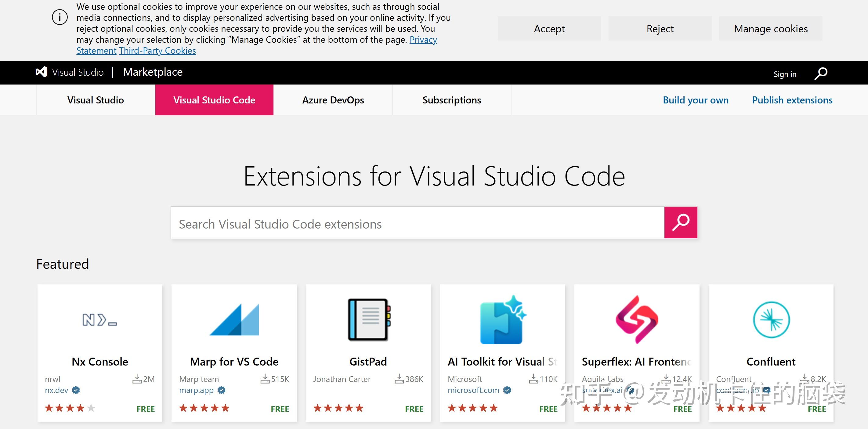Image resolution: width=868 pixels, height=429 pixels.
Task: Click the cookie notice info icon
Action: click(x=60, y=17)
